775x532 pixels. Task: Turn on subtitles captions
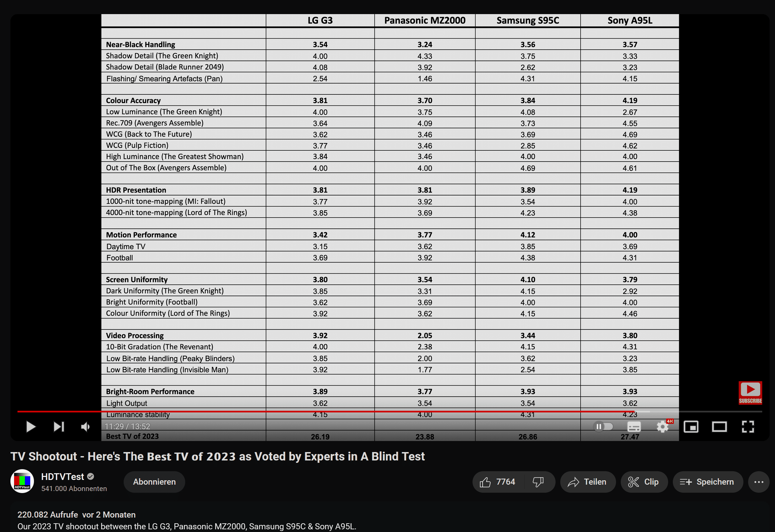point(634,427)
